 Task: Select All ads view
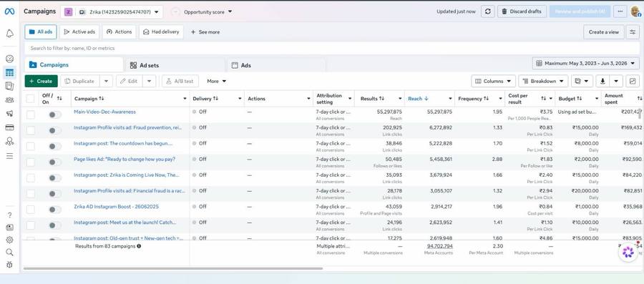click(41, 31)
